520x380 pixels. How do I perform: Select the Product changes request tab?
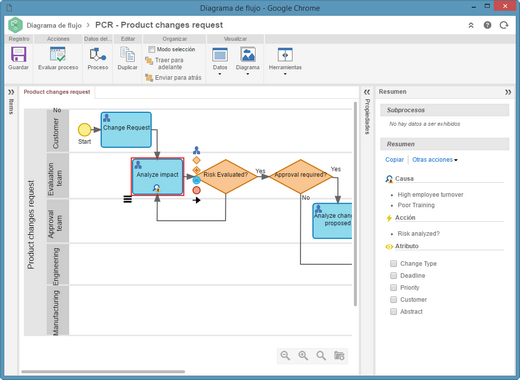pos(57,92)
